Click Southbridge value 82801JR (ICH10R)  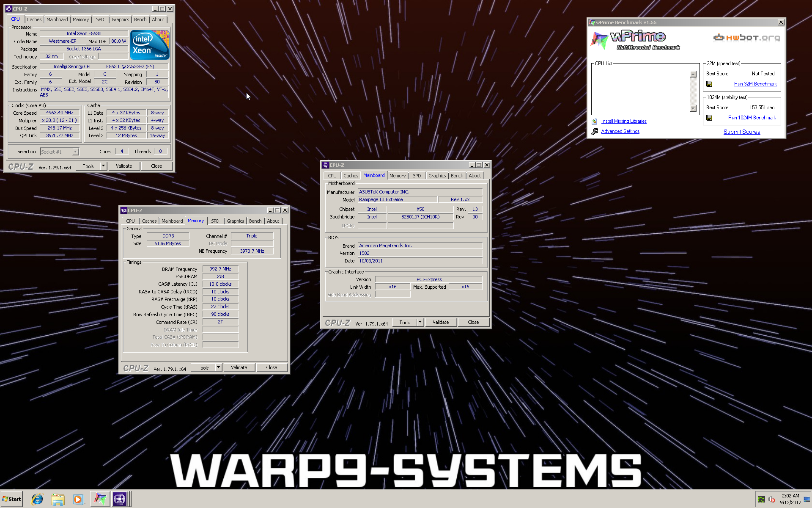tap(420, 217)
